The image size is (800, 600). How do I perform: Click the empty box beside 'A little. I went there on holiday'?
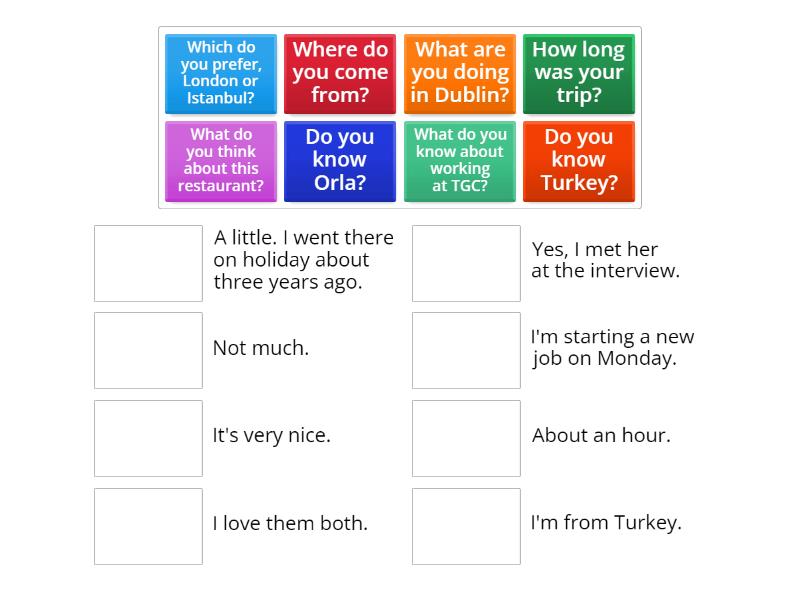click(x=148, y=263)
